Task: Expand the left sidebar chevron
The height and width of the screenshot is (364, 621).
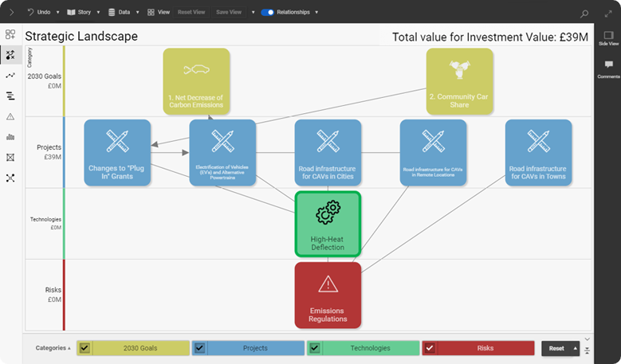Action: [10, 13]
